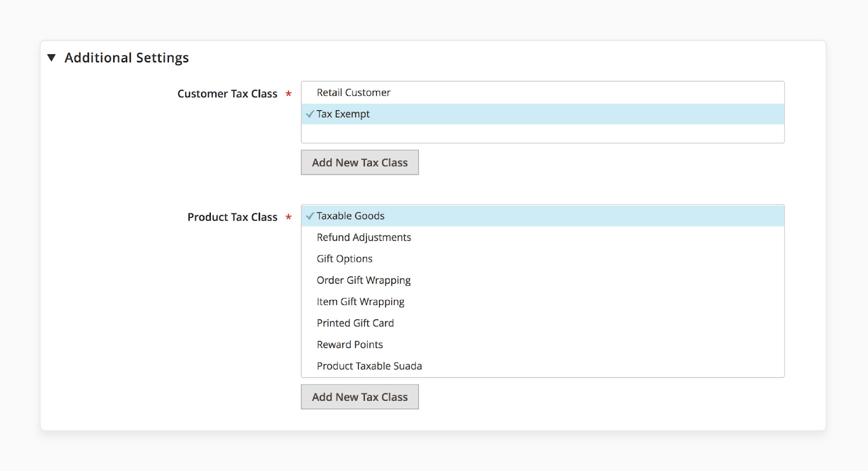The height and width of the screenshot is (471, 868).
Task: Select Order Gift Wrapping option
Action: point(543,280)
